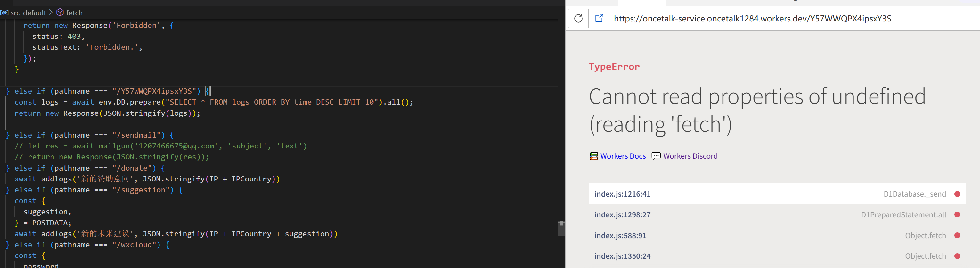Click the D1PreparedStatement.all function name

pos(903,215)
